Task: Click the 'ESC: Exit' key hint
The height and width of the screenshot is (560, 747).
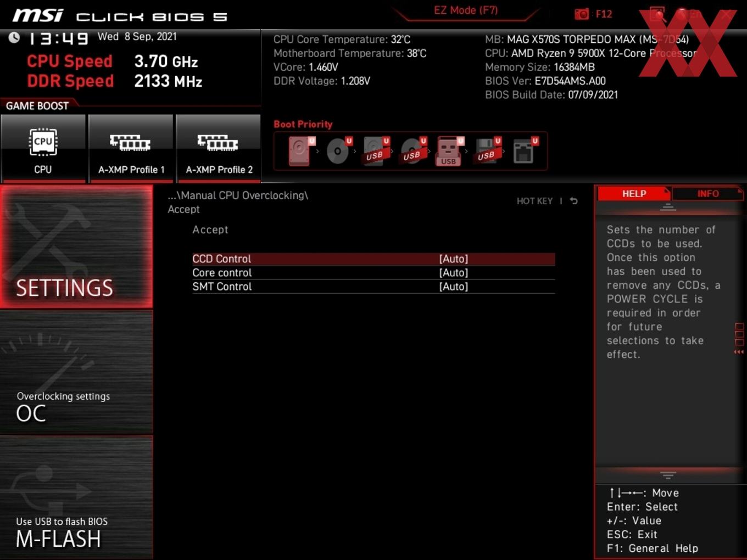Action: (x=632, y=534)
